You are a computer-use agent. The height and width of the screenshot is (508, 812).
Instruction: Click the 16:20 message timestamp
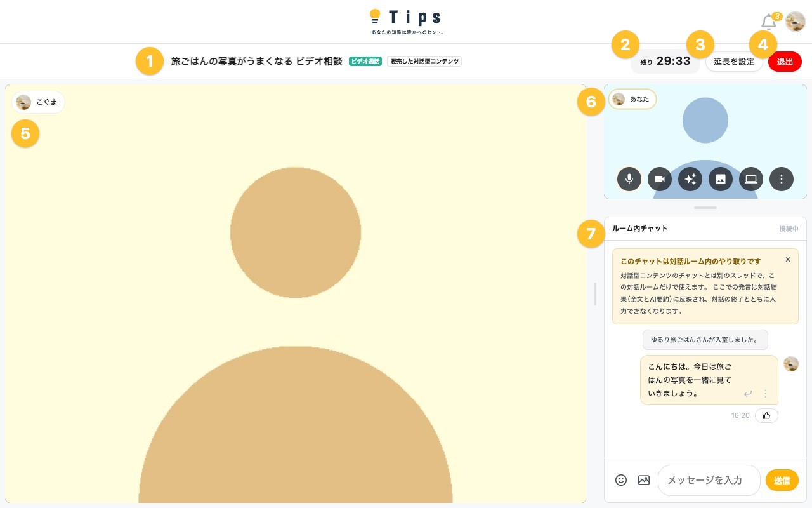740,415
